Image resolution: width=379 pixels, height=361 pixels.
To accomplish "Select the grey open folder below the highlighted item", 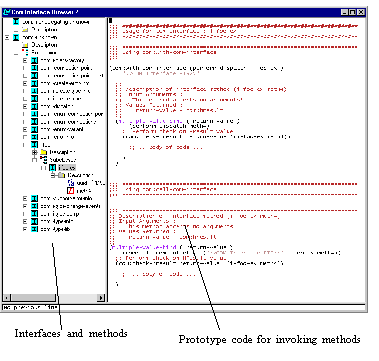I will (62, 175).
